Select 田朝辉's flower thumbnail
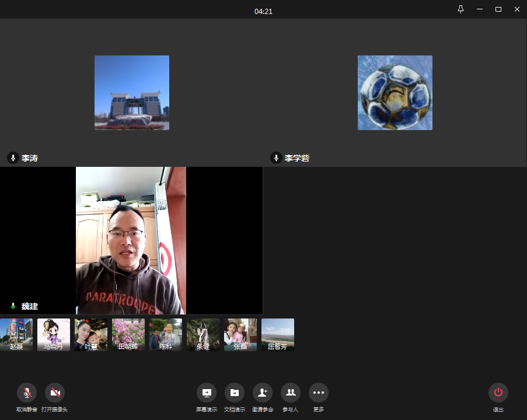Image resolution: width=527 pixels, height=420 pixels. [128, 334]
